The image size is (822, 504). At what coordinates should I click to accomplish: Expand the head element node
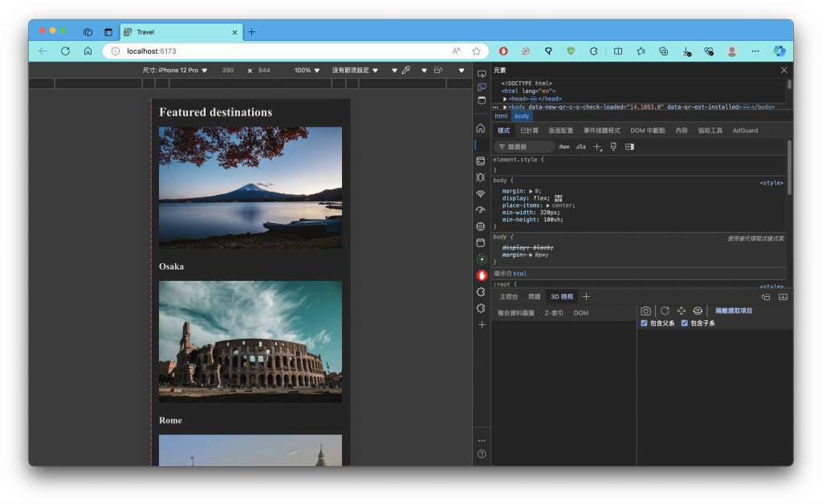(x=506, y=99)
